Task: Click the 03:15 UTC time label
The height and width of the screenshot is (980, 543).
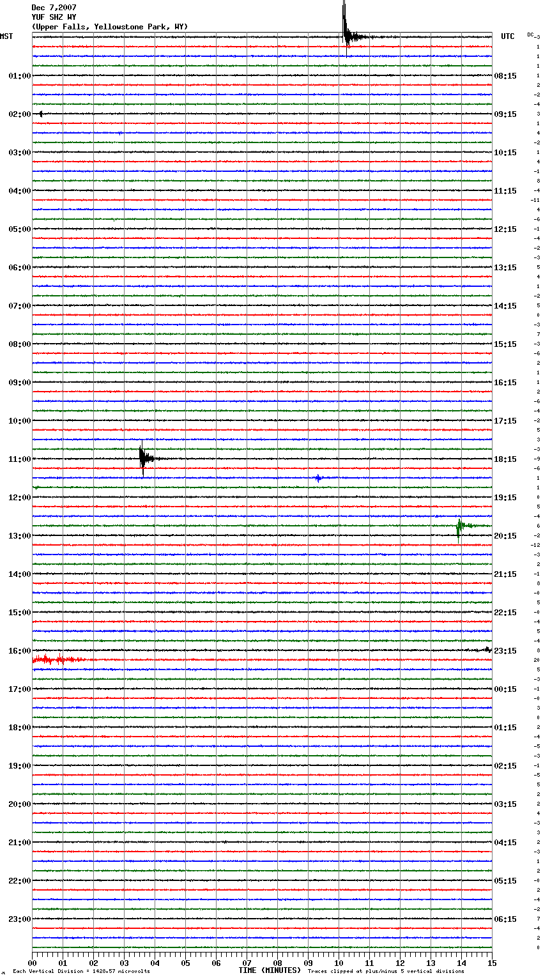Action: (505, 804)
